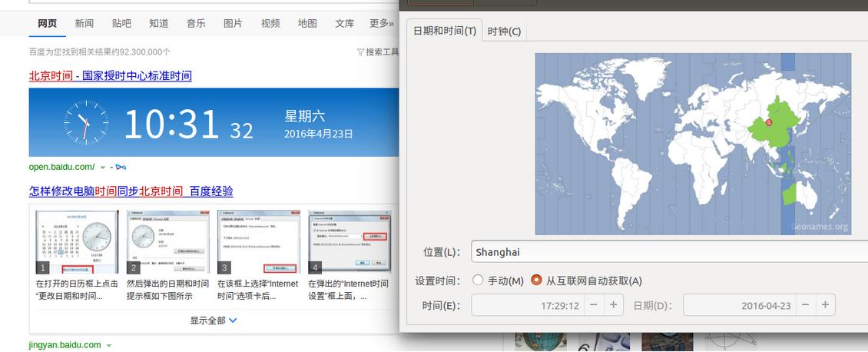Select 从互联网自动获取(A) radio button
This screenshot has height=352, width=868.
536,280
